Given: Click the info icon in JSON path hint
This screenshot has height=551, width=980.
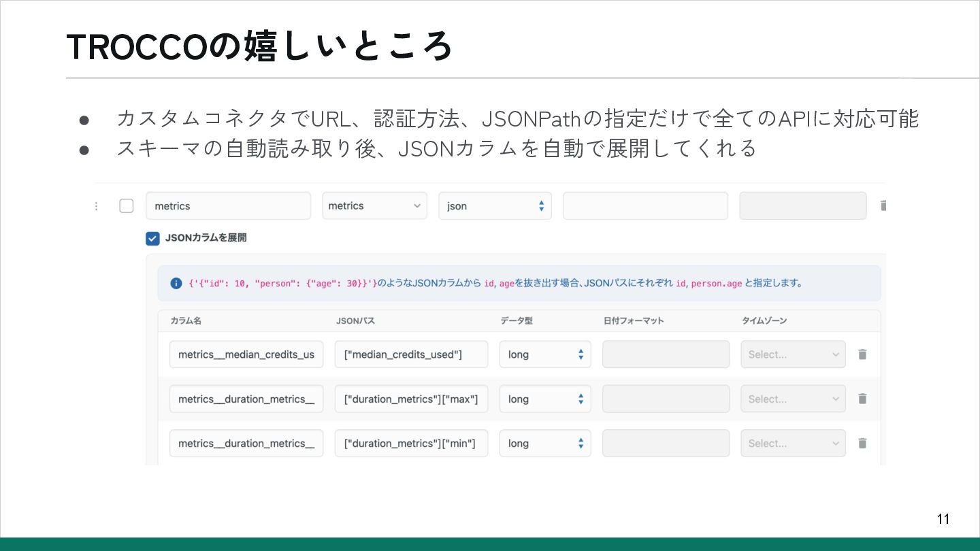Looking at the screenshot, I should (x=176, y=283).
